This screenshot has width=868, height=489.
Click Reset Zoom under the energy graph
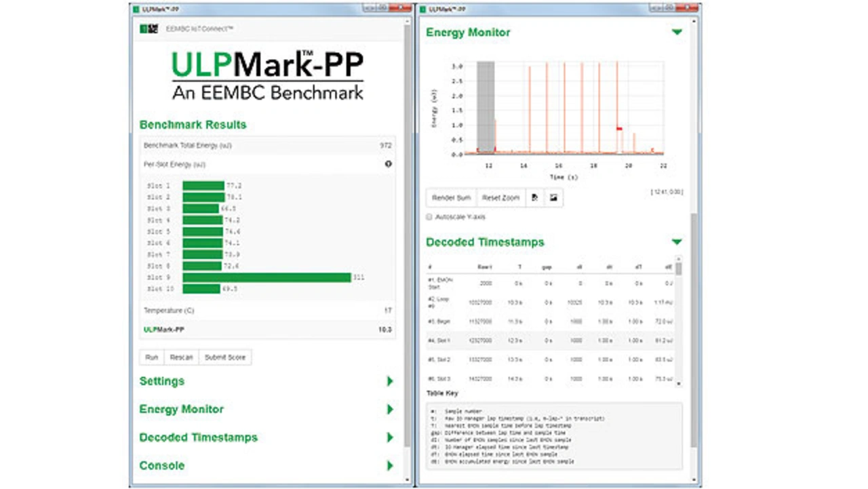coord(500,198)
